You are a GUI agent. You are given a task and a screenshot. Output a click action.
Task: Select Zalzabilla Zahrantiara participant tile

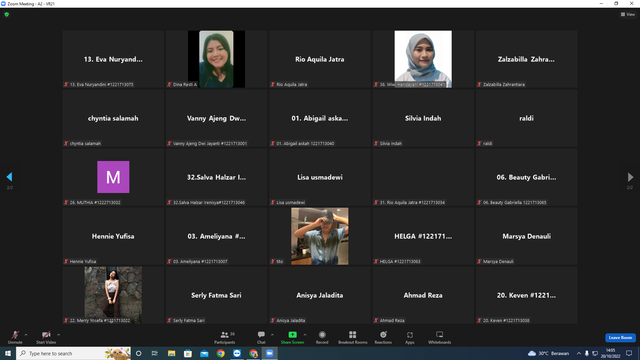pyautogui.click(x=527, y=59)
